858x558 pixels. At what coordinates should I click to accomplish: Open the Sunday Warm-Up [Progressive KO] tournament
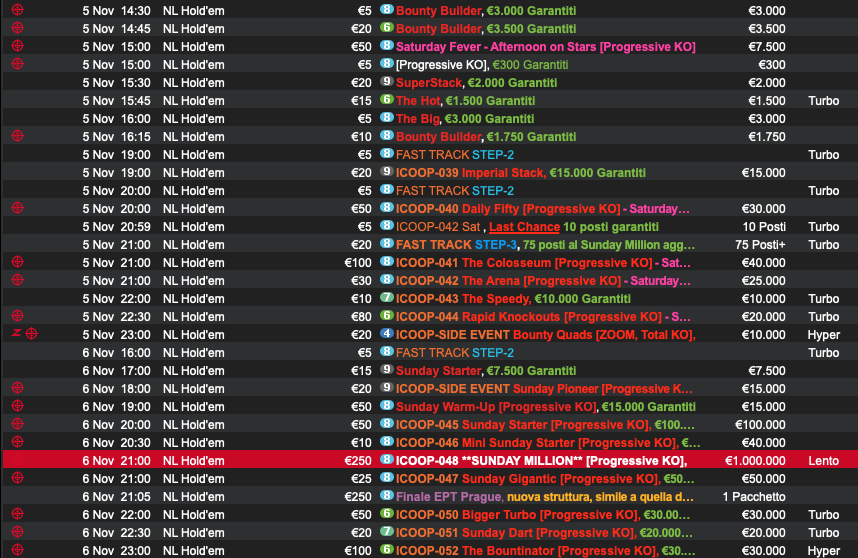(x=546, y=407)
